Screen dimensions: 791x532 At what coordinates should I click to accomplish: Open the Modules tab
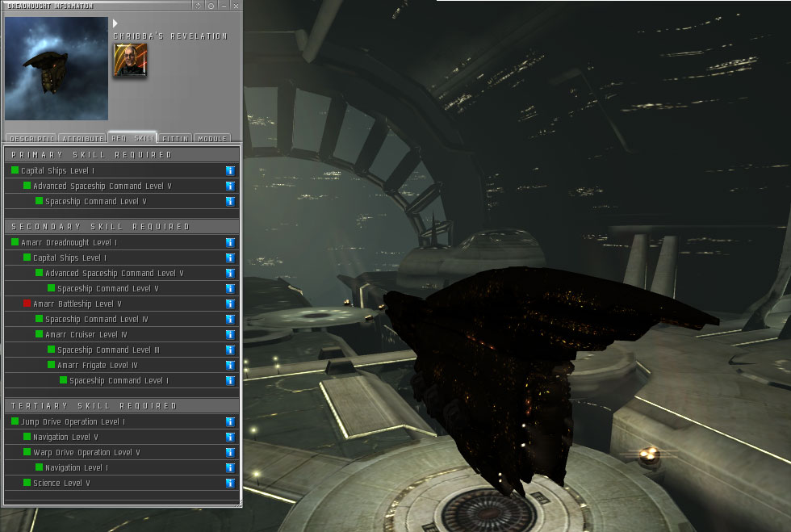tap(211, 138)
